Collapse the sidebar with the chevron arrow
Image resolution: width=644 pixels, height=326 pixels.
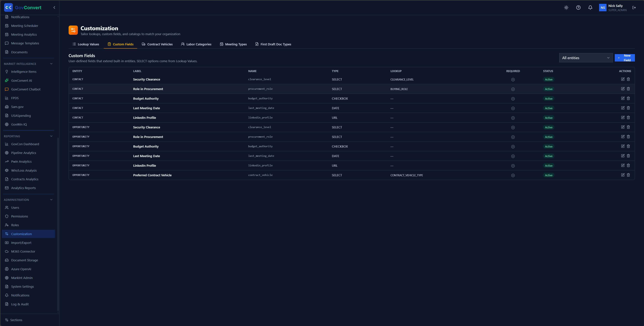click(x=54, y=8)
